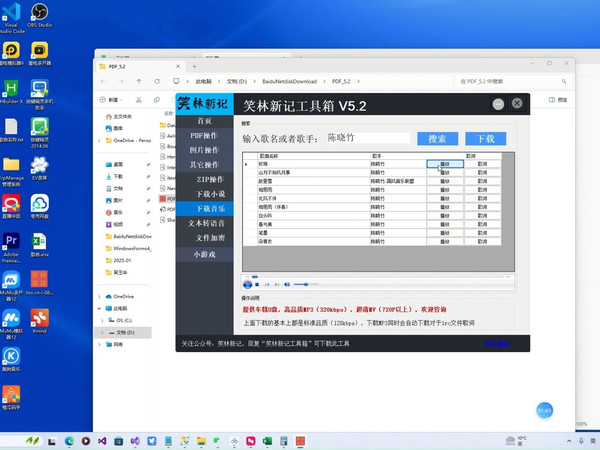The height and width of the screenshot is (450, 600).
Task: Select the PDF_5.2 Explorer tab
Action: 140,66
